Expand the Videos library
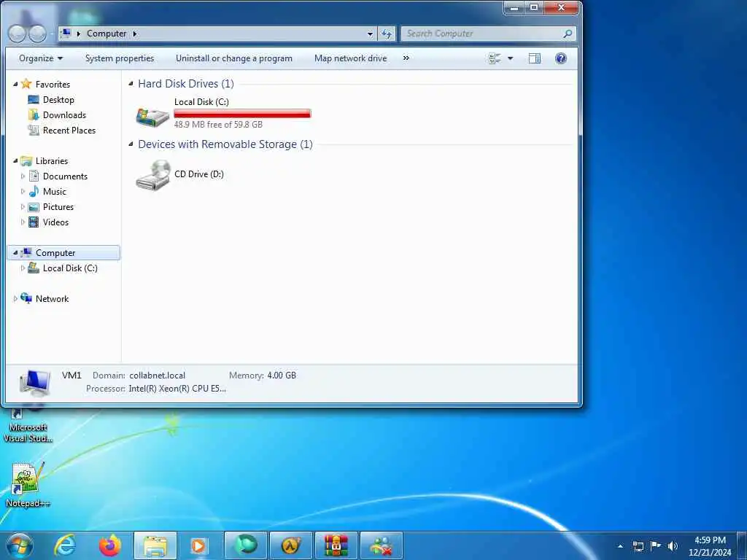The height and width of the screenshot is (560, 747). coord(23,222)
